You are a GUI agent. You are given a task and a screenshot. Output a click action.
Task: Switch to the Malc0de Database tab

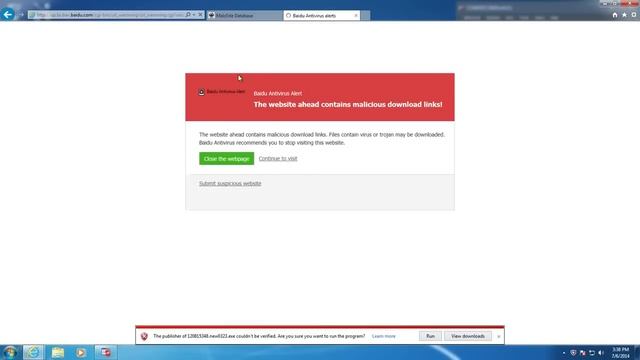coord(244,16)
